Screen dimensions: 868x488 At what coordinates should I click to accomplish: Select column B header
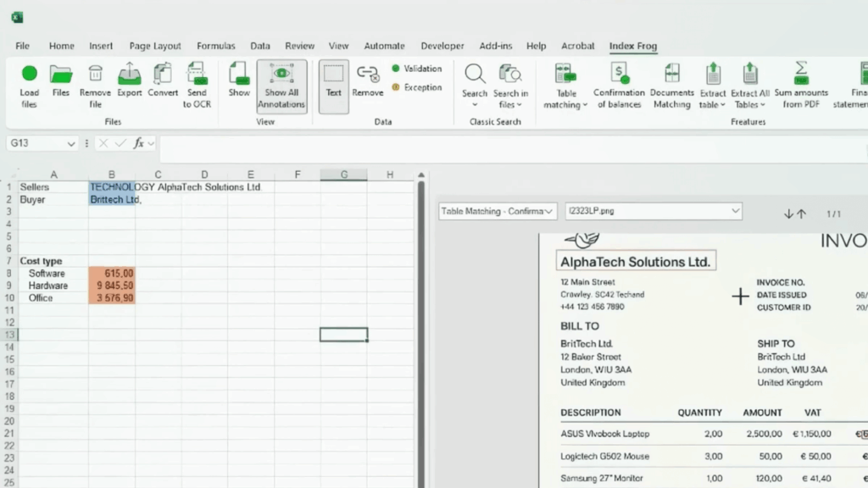pyautogui.click(x=111, y=175)
